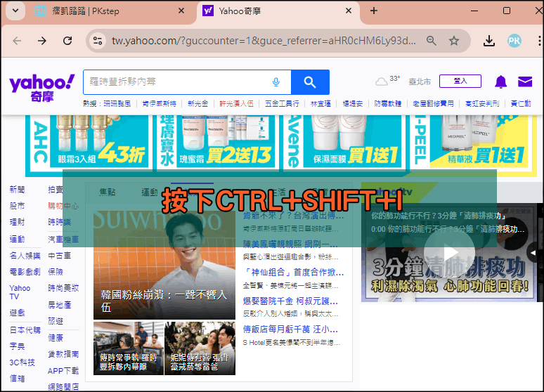This screenshot has width=544, height=392.
Task: Click trending term 珊珊颱風
Action: pyautogui.click(x=117, y=103)
